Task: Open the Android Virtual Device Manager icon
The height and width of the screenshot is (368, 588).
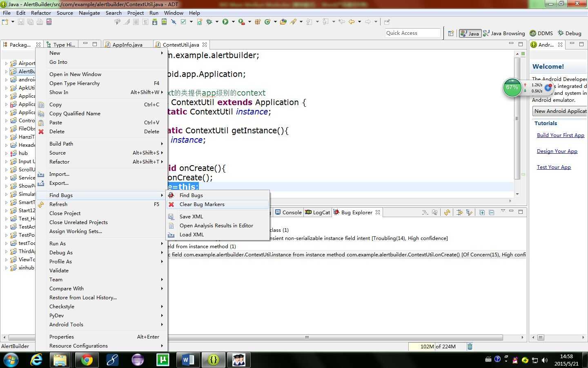Action: tap(164, 22)
